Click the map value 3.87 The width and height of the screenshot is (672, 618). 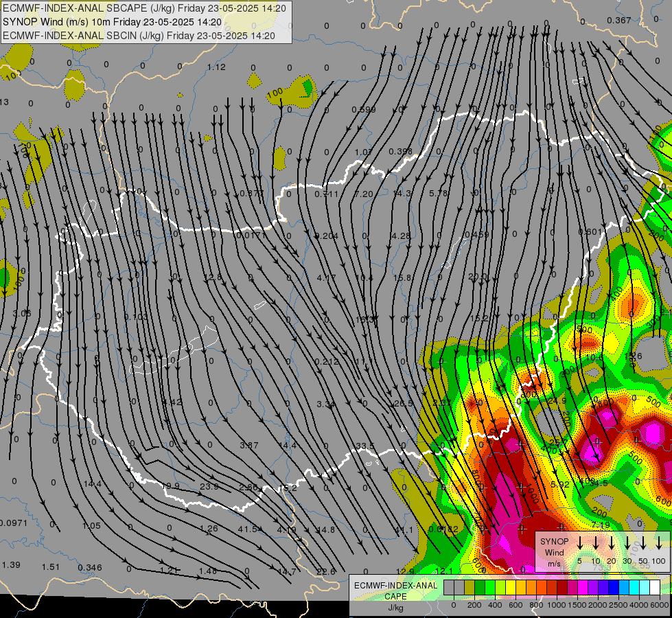pos(249,445)
